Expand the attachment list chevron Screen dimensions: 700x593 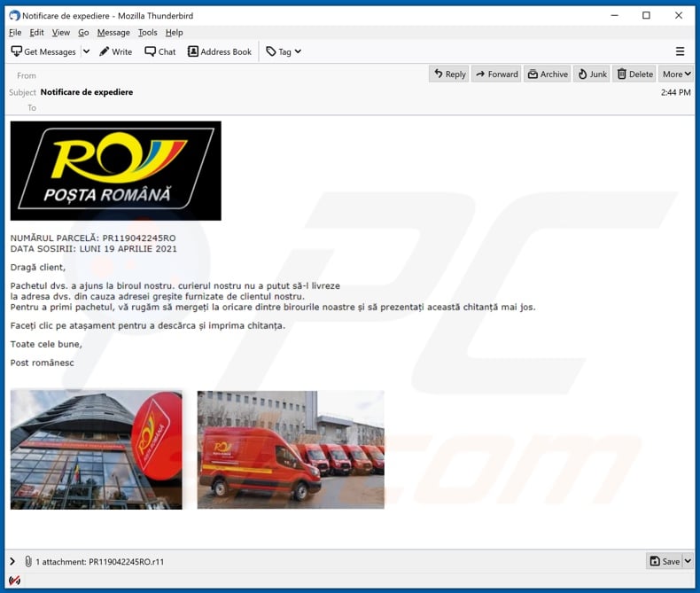pos(12,561)
